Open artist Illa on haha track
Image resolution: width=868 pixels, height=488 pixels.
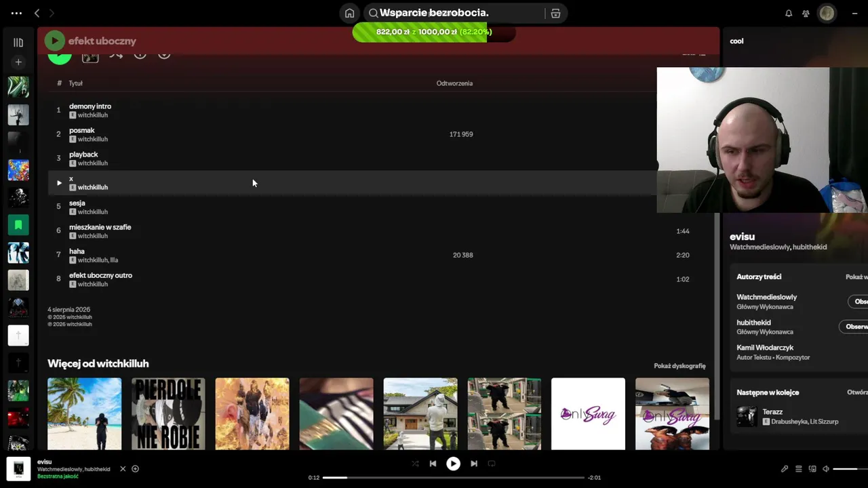tap(114, 260)
